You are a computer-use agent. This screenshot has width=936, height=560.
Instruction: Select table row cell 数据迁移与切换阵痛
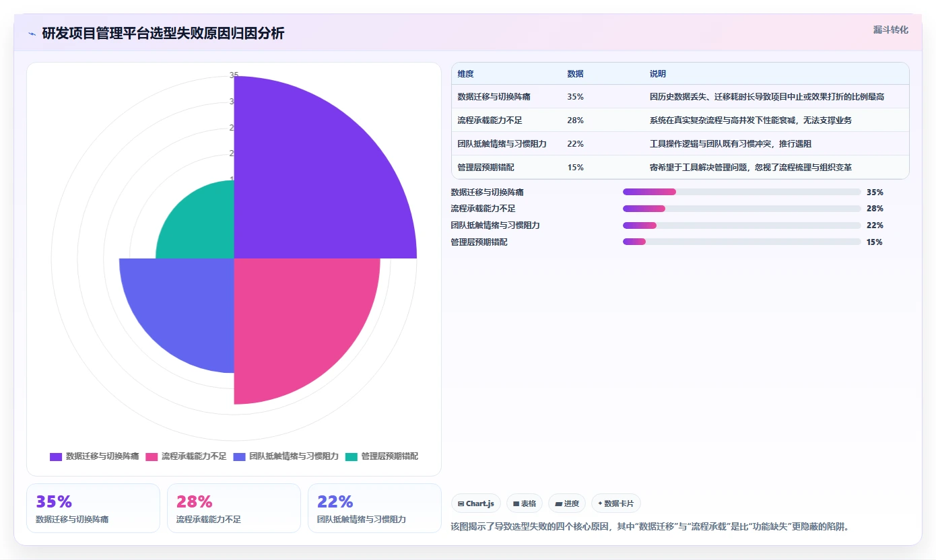point(494,97)
